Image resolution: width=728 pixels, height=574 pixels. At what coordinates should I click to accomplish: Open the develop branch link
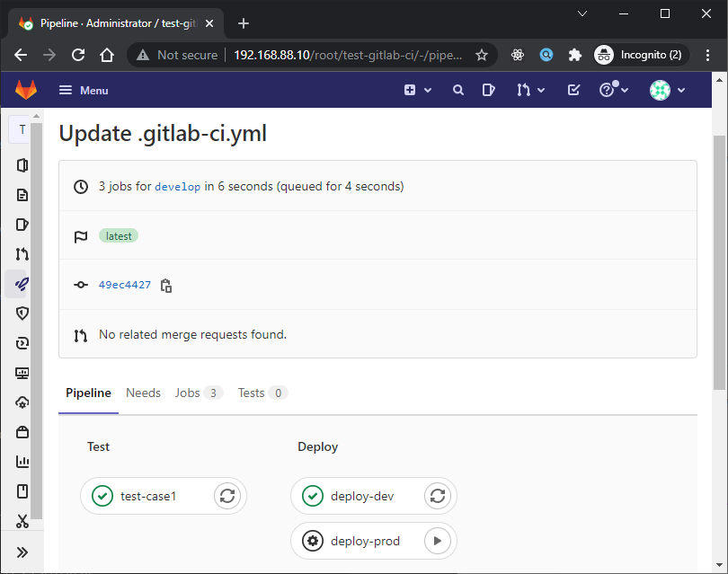click(177, 187)
